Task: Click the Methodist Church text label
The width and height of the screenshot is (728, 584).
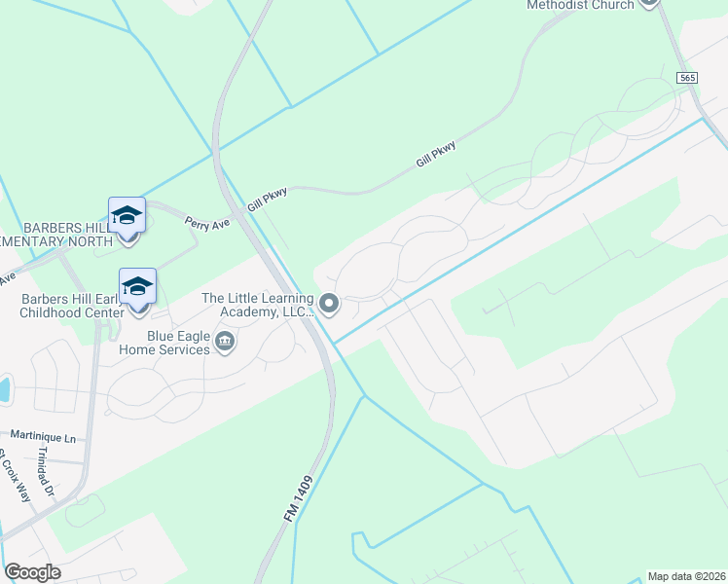Action: tap(580, 5)
